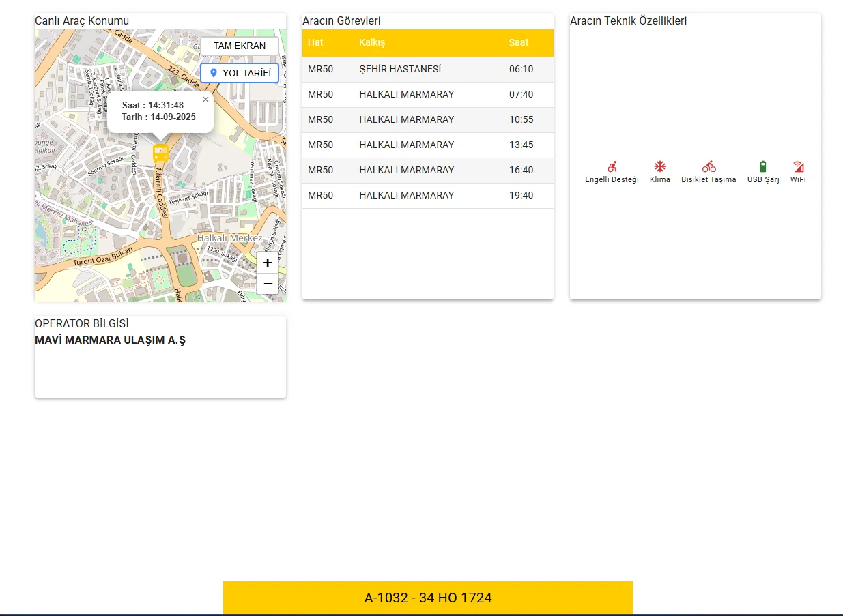Click the wheelchair Engelli Desteği icon

coord(612,166)
